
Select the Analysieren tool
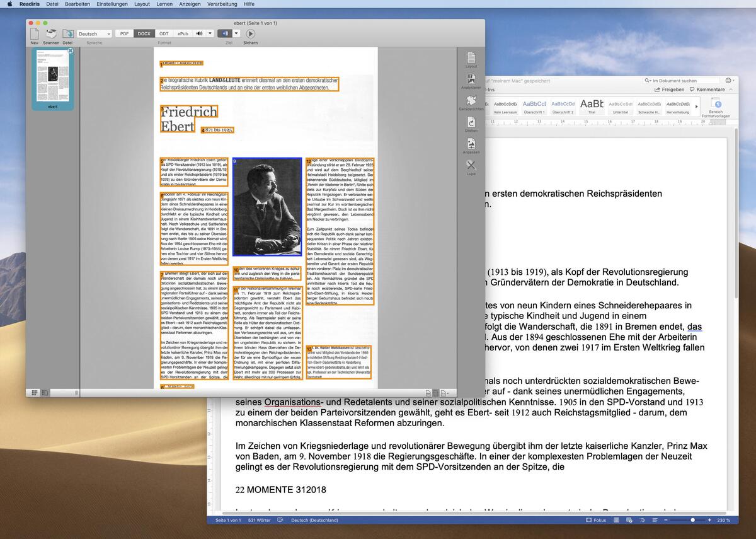point(471,79)
